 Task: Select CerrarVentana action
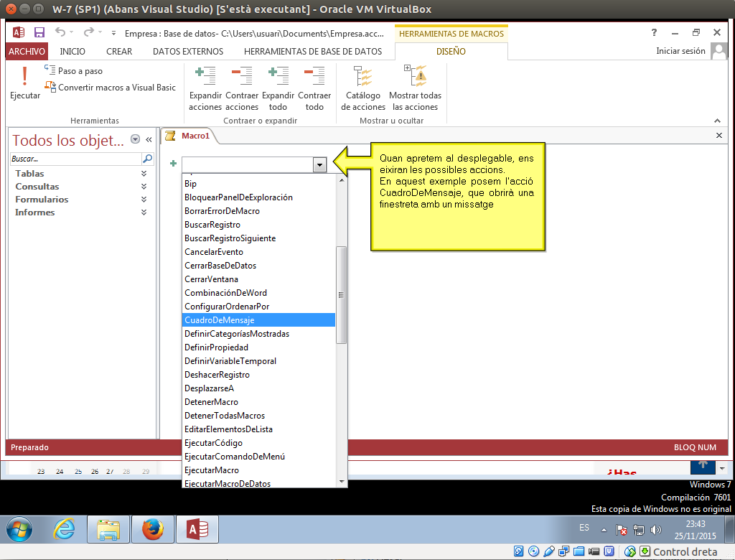tap(258, 279)
